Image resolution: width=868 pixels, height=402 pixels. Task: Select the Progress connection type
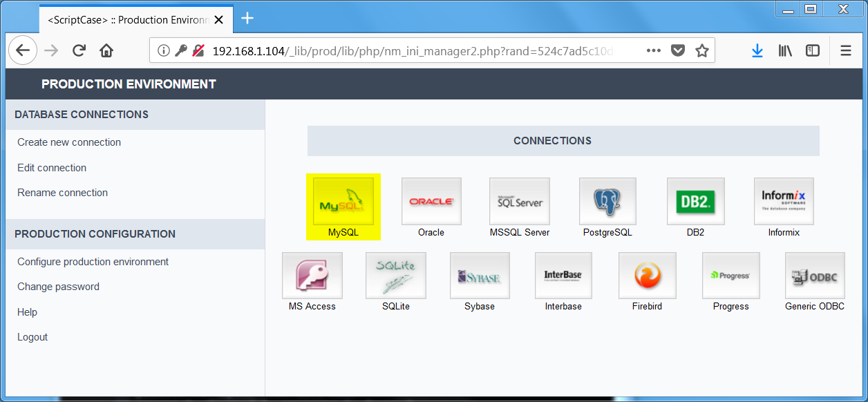click(x=730, y=275)
